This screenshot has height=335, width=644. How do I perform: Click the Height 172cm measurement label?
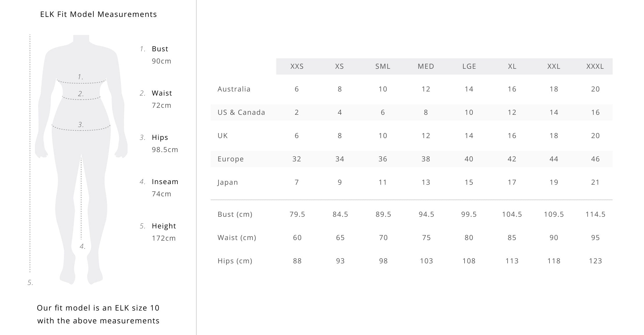coord(163,232)
